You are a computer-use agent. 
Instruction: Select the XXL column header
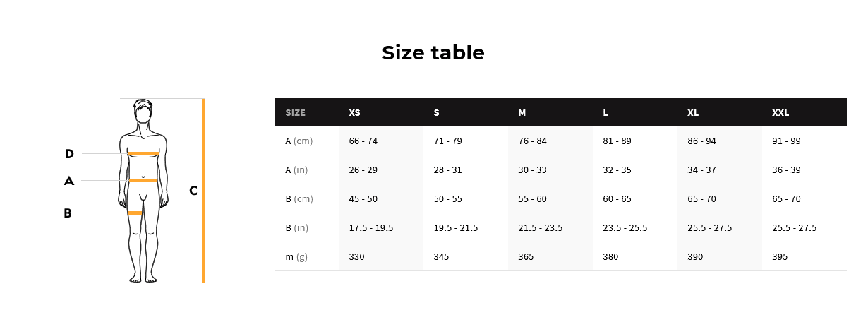point(780,113)
